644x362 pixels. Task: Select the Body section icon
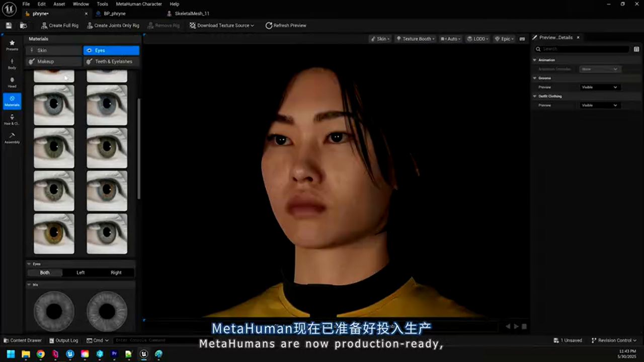coord(12,64)
